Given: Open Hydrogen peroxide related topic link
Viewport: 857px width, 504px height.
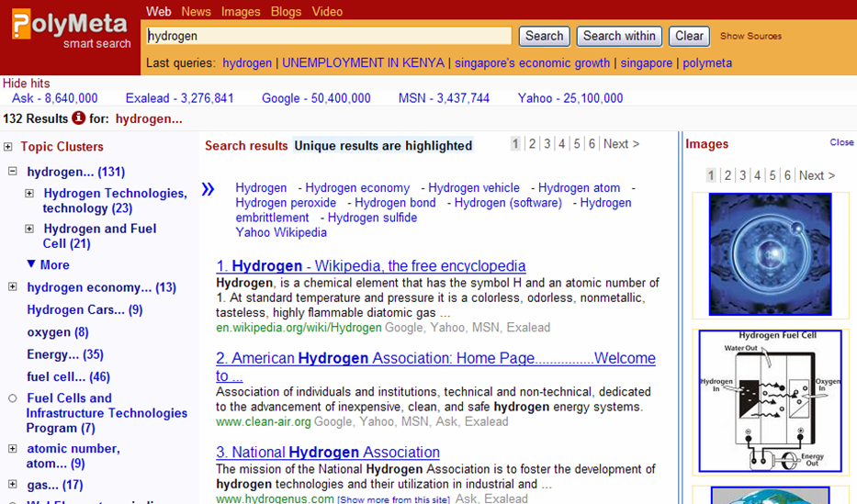Looking at the screenshot, I should (286, 203).
